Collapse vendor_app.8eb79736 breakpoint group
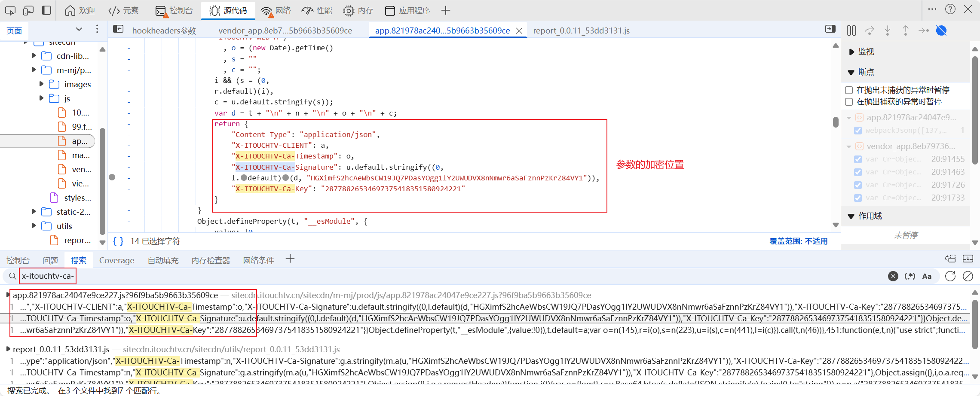 tap(849, 146)
